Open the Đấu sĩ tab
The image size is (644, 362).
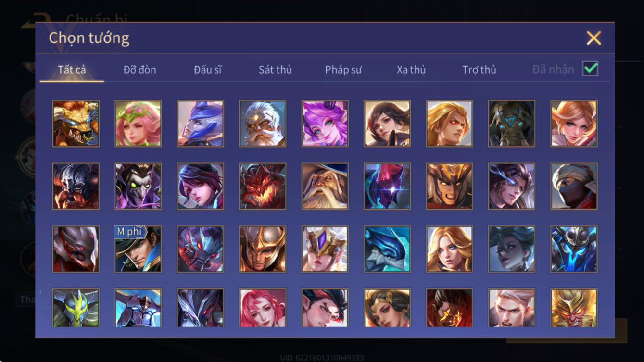point(208,70)
